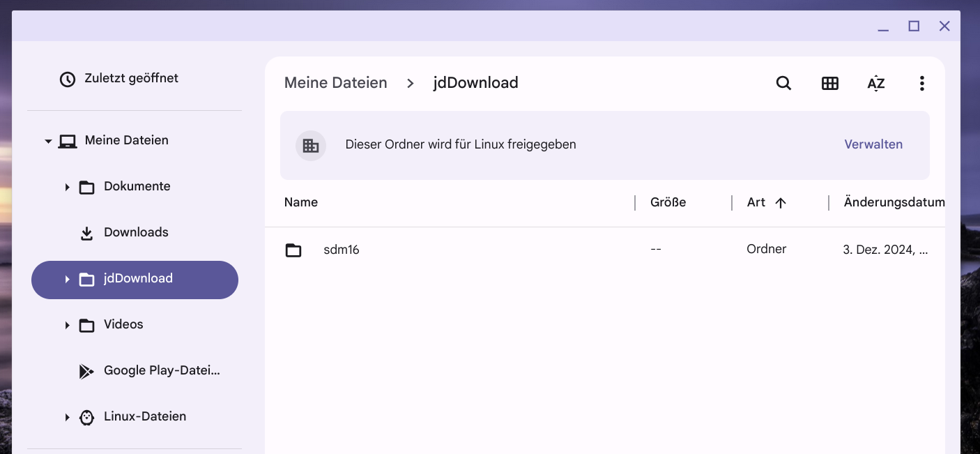Sort by the Name column header
This screenshot has width=980, height=454.
pyautogui.click(x=301, y=202)
